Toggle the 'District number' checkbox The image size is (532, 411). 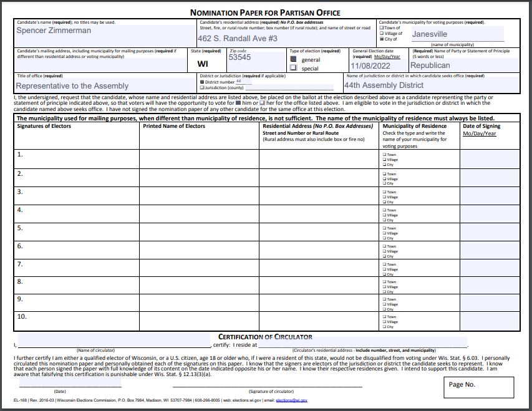click(202, 82)
